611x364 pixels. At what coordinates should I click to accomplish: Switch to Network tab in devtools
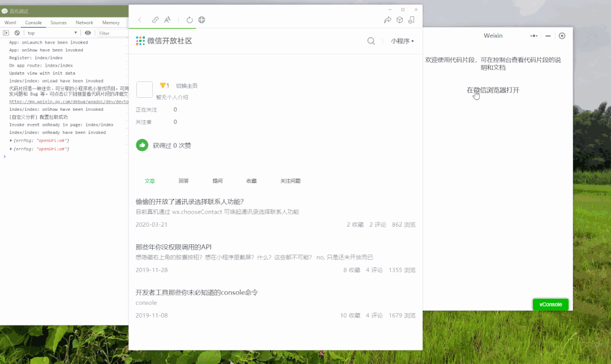(84, 23)
